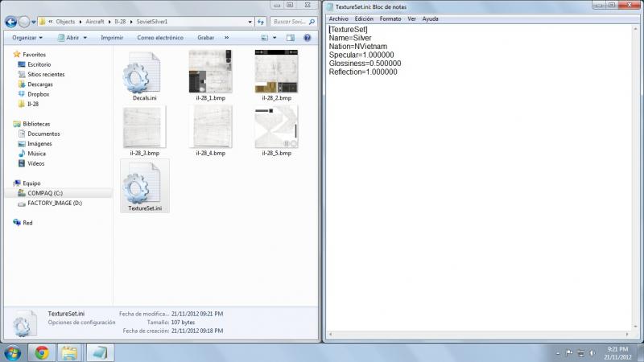Click Correo electrónico in toolbar
Screen dimensions: 644x362
click(160, 38)
